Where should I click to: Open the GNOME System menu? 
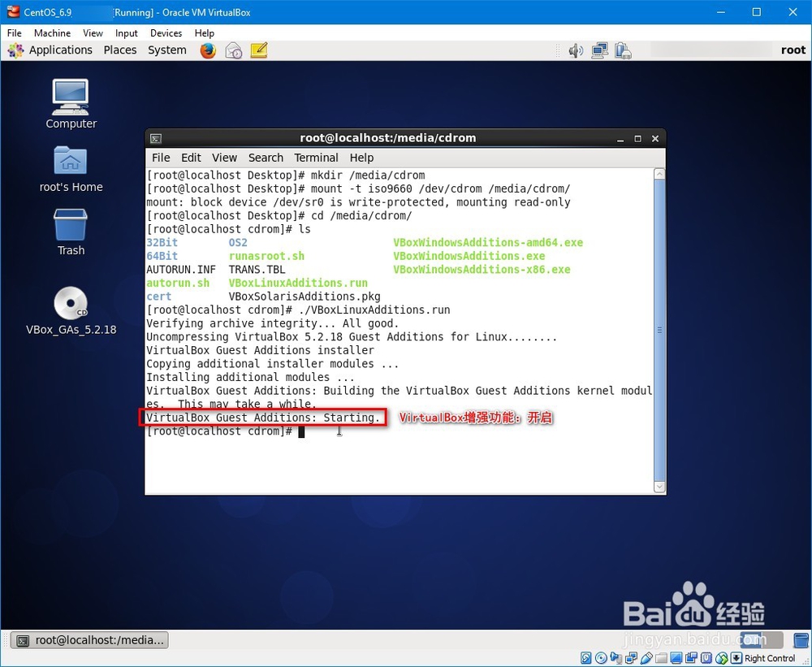pos(167,50)
